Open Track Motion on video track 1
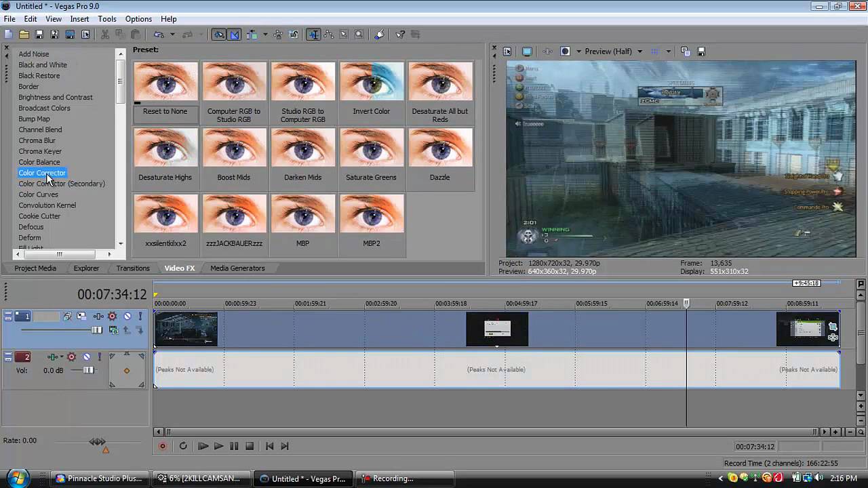 pos(81,317)
